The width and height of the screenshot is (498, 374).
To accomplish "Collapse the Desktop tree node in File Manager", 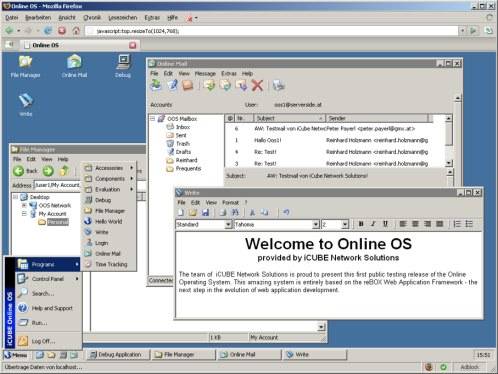I will (x=15, y=197).
